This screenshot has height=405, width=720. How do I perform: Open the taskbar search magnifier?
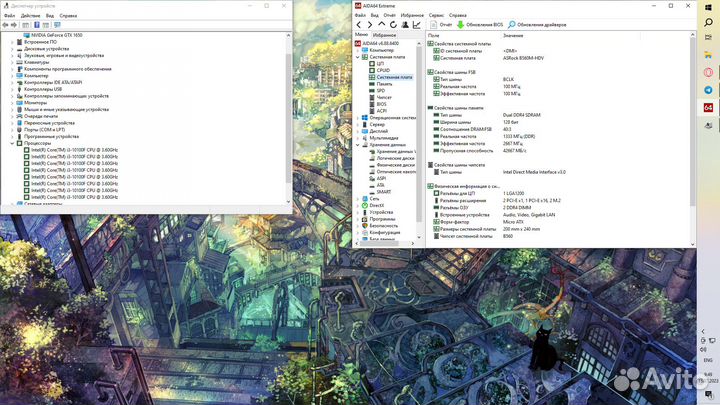(708, 22)
